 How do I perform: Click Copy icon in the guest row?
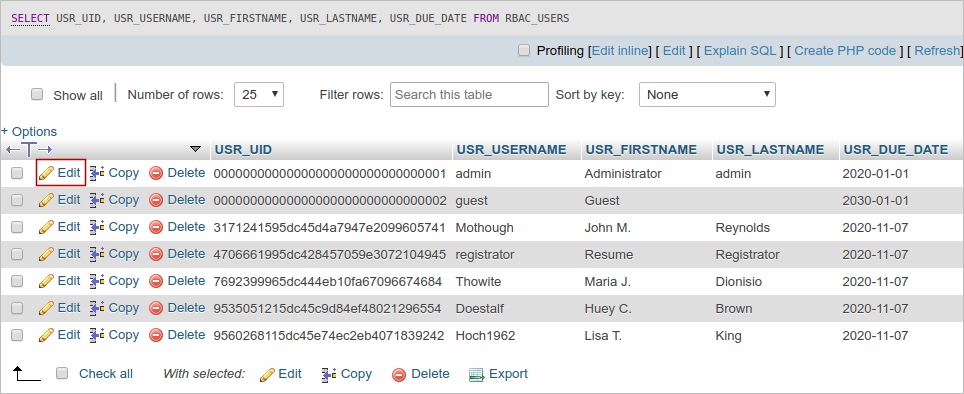97,200
